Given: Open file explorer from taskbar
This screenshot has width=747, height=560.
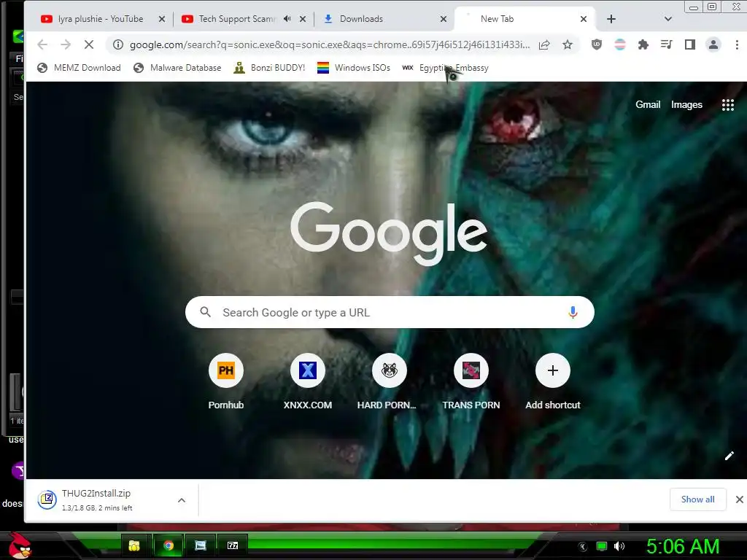Looking at the screenshot, I should (x=134, y=545).
